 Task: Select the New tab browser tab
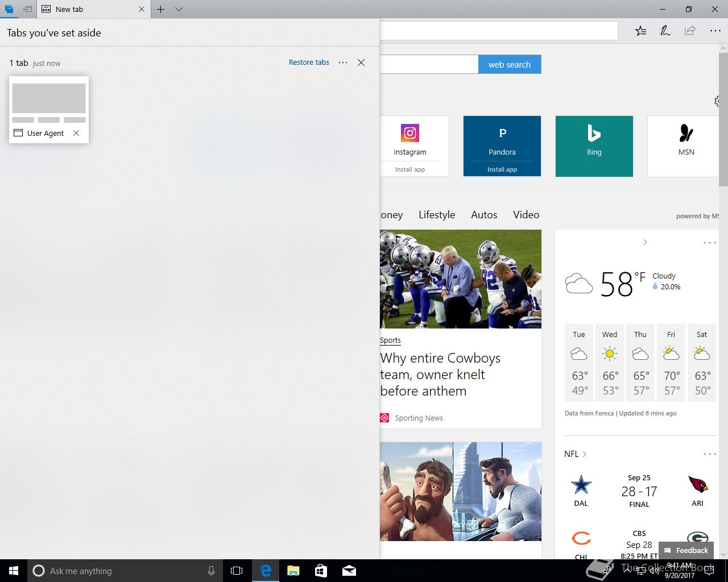(88, 9)
